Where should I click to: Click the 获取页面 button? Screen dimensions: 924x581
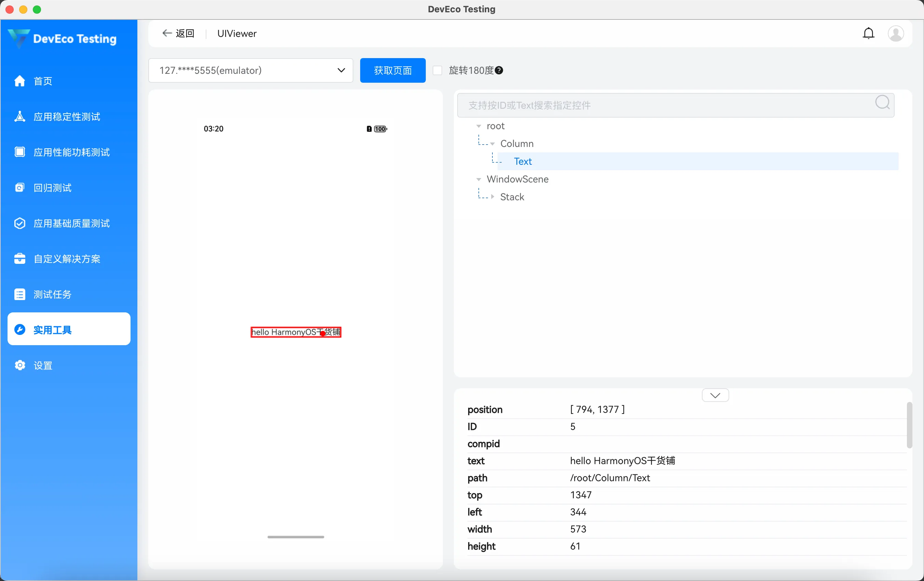click(393, 70)
